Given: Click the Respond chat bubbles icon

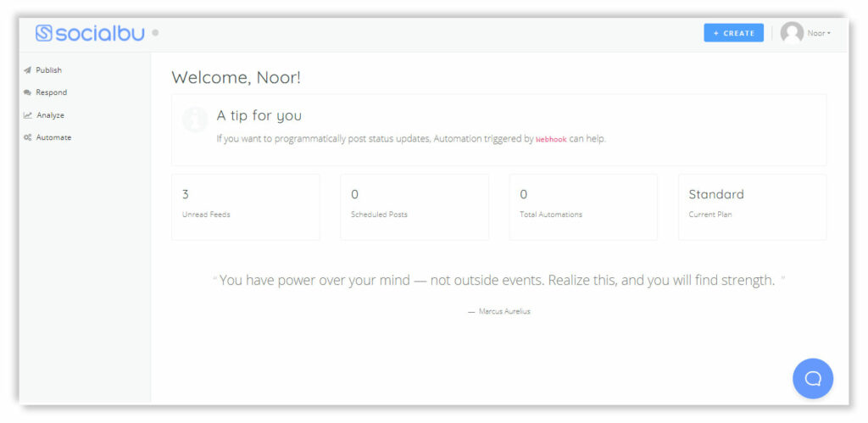Looking at the screenshot, I should [x=28, y=92].
